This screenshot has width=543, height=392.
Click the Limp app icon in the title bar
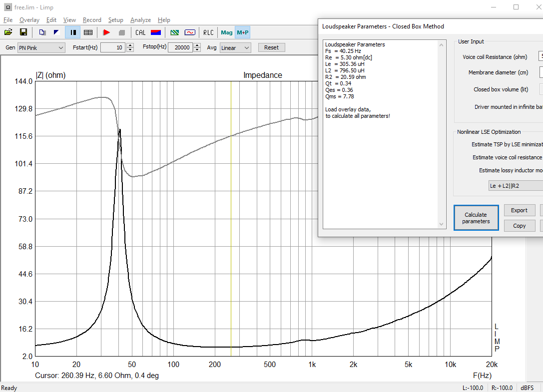click(x=7, y=7)
